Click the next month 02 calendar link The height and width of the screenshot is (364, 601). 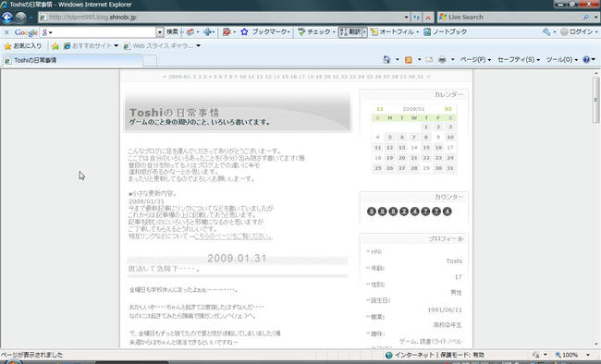448,109
